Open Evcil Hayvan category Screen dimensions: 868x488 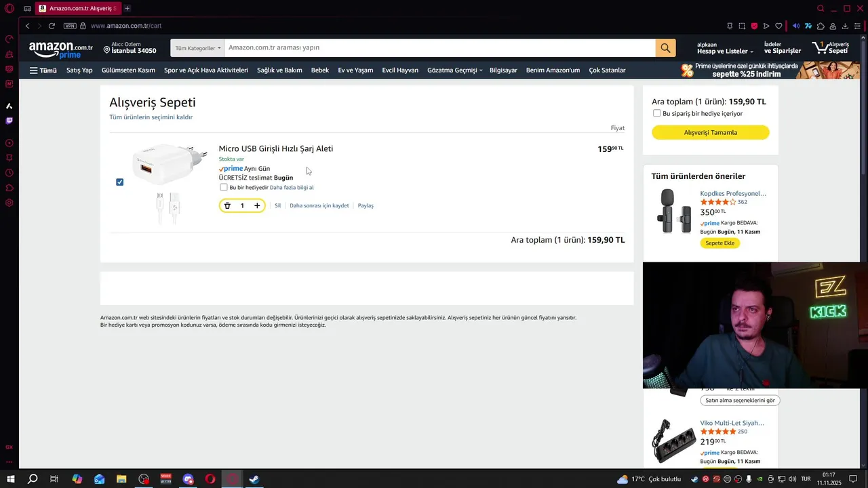point(400,70)
